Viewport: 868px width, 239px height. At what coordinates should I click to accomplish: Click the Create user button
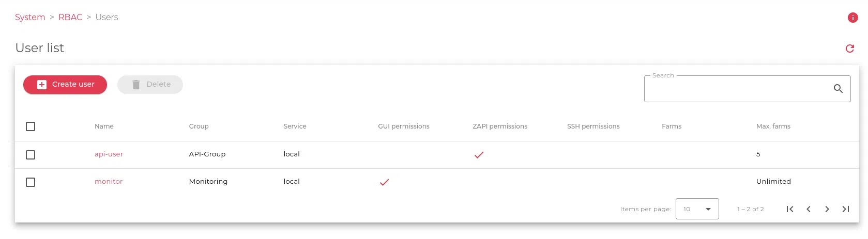(65, 85)
